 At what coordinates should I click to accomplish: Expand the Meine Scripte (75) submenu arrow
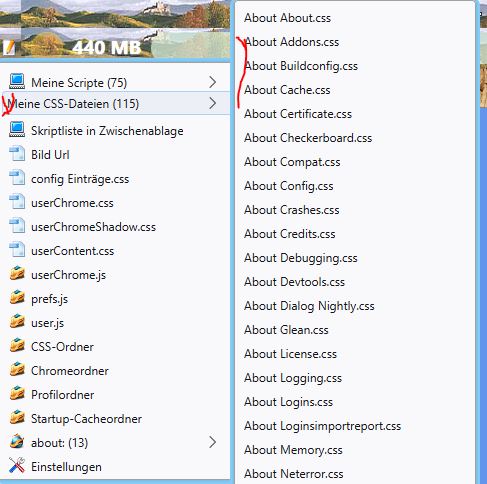[212, 82]
